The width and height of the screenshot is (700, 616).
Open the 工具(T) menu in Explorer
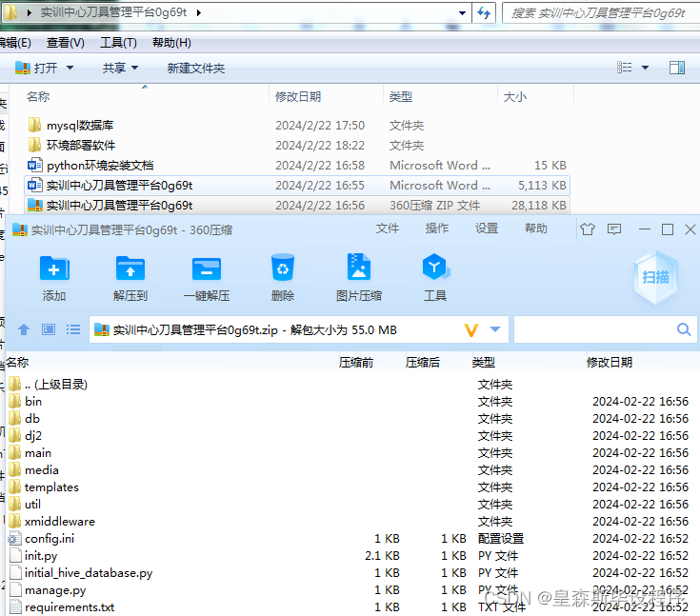point(118,43)
